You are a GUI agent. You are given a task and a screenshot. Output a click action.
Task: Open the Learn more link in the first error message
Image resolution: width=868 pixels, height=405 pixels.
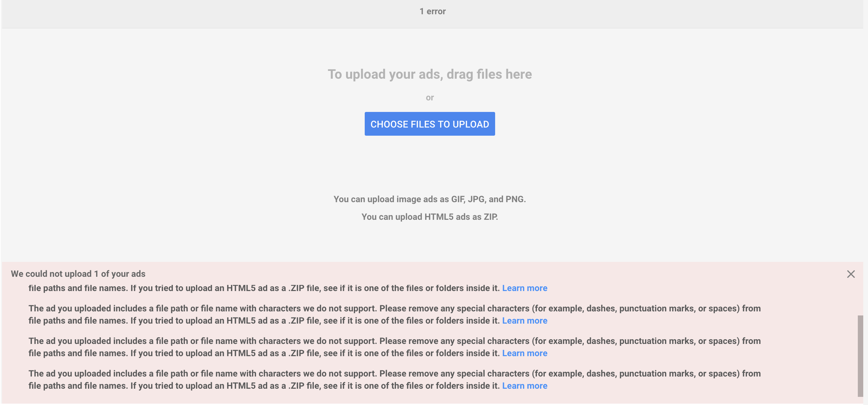pos(525,288)
